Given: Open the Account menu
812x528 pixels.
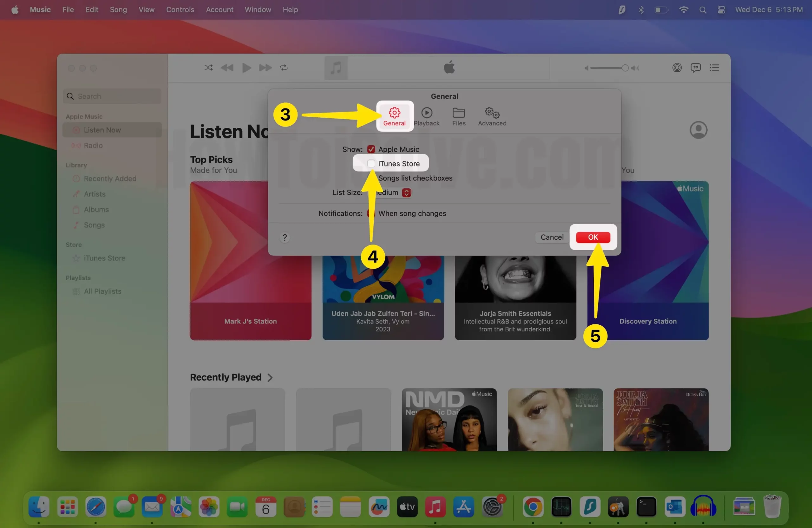Looking at the screenshot, I should pos(219,10).
